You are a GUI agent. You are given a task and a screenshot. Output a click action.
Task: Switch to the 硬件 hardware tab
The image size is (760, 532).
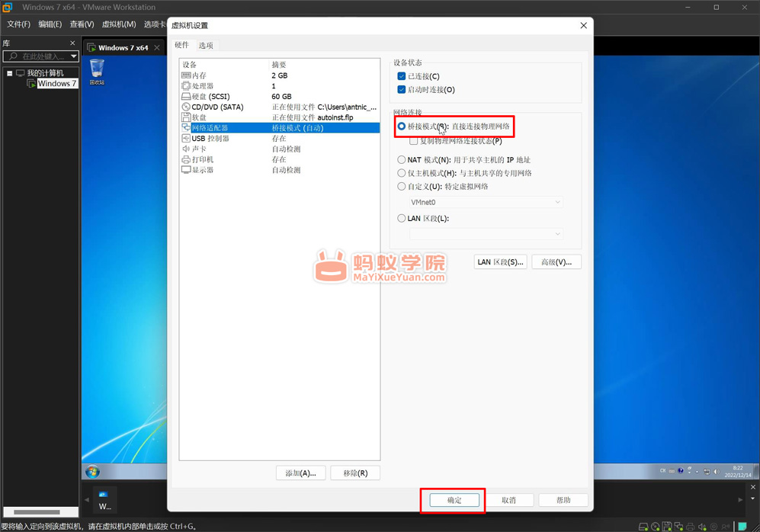pyautogui.click(x=181, y=45)
